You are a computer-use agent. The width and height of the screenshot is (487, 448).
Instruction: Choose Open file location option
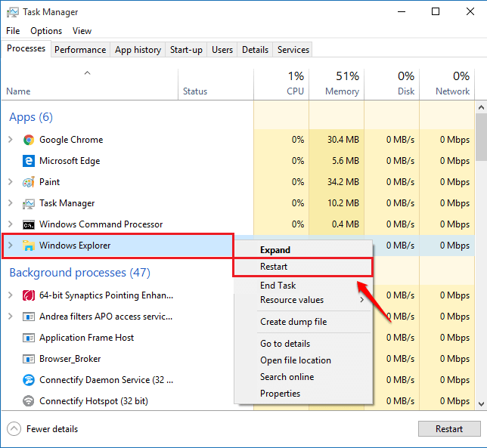303,360
